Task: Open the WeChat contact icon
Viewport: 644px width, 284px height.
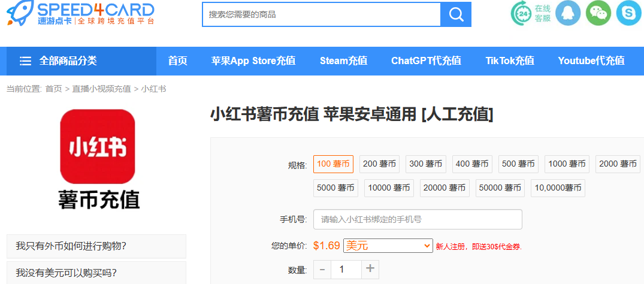Action: tap(598, 13)
